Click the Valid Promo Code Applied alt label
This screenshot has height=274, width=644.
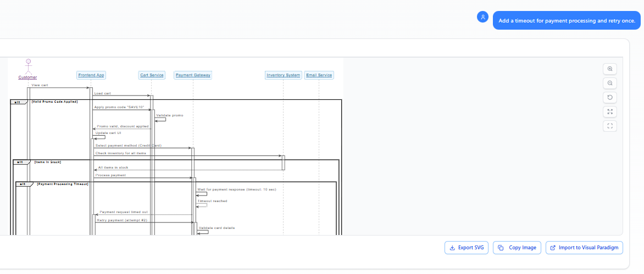55,102
